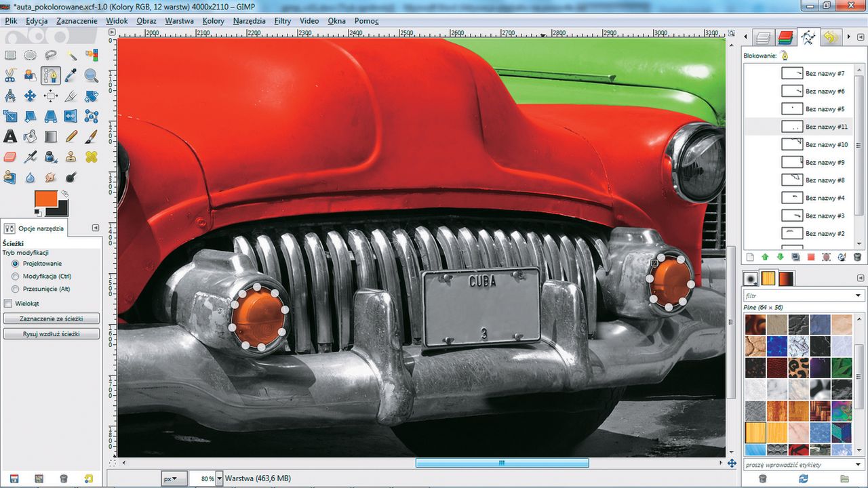The width and height of the screenshot is (868, 488).
Task: Select the Rectangle Select tool
Action: pyautogui.click(x=10, y=56)
